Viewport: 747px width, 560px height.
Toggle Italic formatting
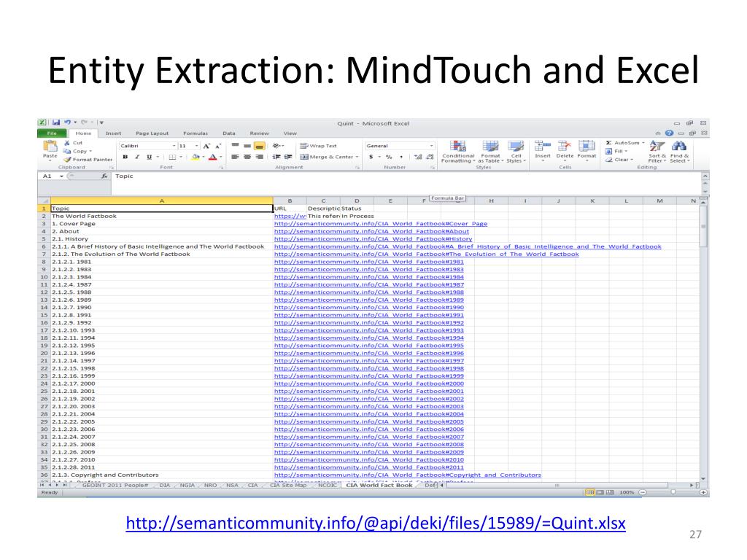tap(136, 157)
